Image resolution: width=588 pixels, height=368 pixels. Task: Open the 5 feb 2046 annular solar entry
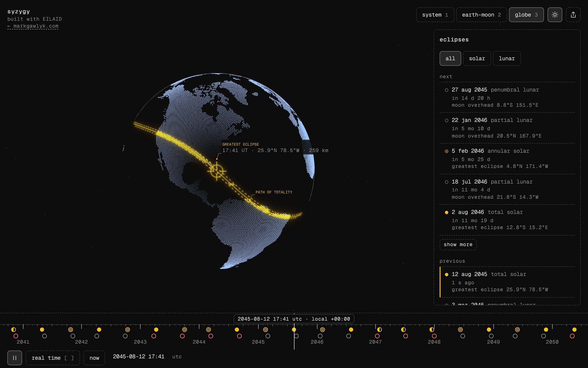[507, 159]
